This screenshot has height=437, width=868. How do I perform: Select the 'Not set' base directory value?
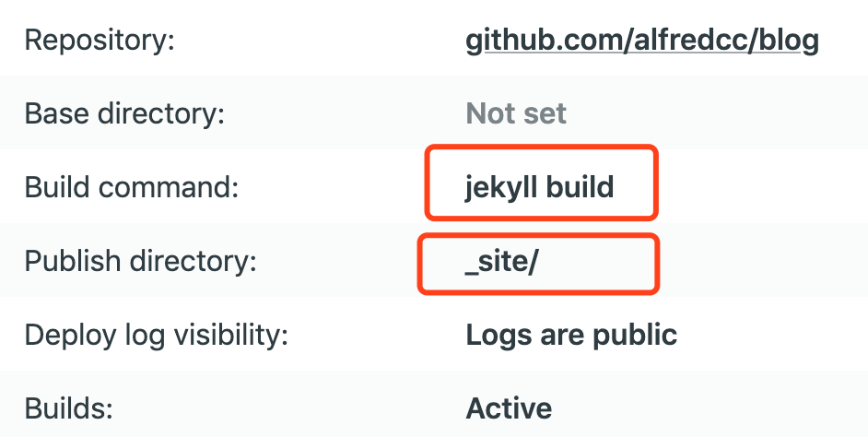coord(516,114)
